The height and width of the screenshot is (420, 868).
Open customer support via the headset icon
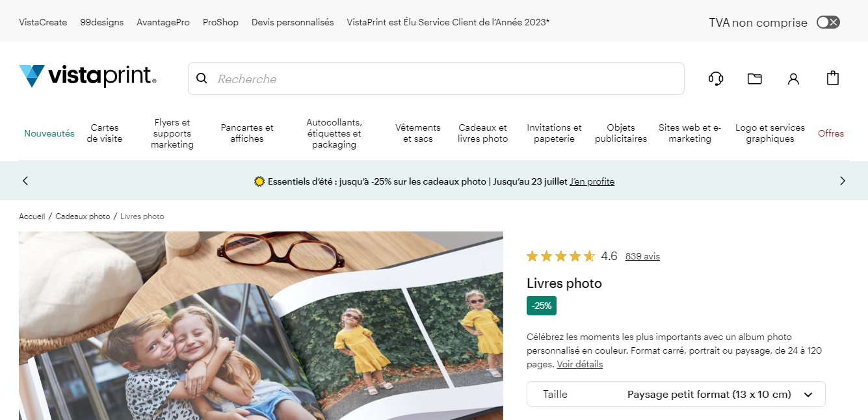(716, 78)
